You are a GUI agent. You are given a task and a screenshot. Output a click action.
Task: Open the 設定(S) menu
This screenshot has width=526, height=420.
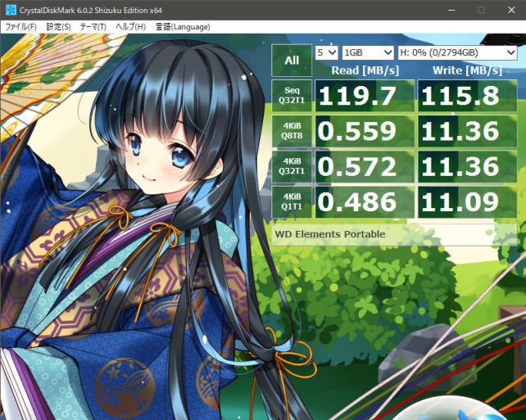(x=58, y=27)
